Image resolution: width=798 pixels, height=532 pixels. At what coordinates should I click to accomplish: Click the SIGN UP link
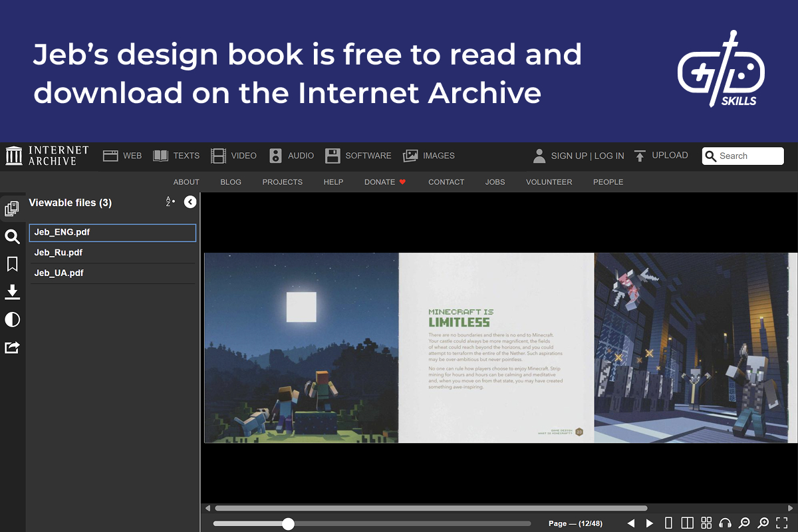tap(570, 155)
